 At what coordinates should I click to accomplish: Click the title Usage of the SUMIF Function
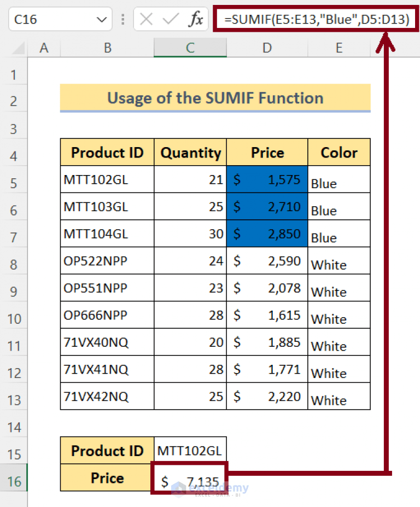pos(215,98)
